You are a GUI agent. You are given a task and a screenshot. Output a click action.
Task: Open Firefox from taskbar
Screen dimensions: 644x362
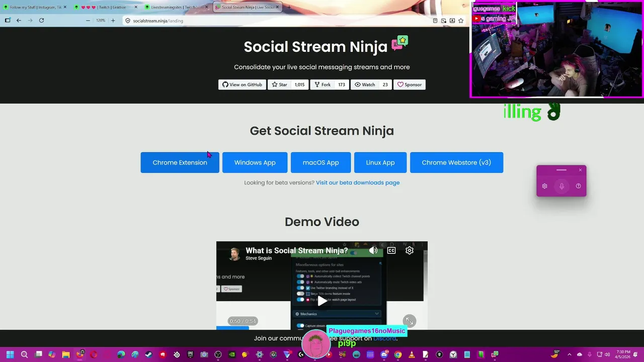pos(79,354)
